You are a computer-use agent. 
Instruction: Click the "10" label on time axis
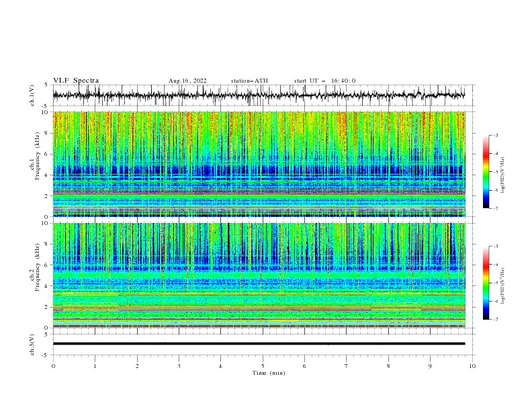coord(472,366)
